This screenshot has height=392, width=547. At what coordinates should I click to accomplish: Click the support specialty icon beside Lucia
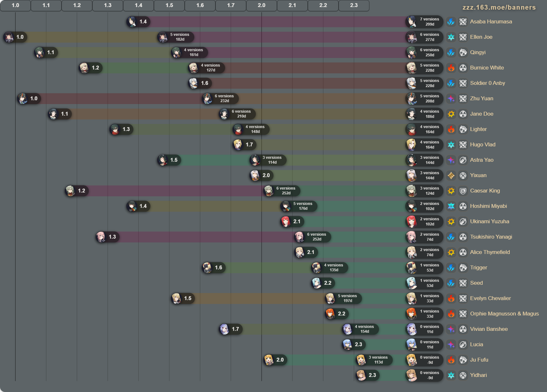pos(463,345)
